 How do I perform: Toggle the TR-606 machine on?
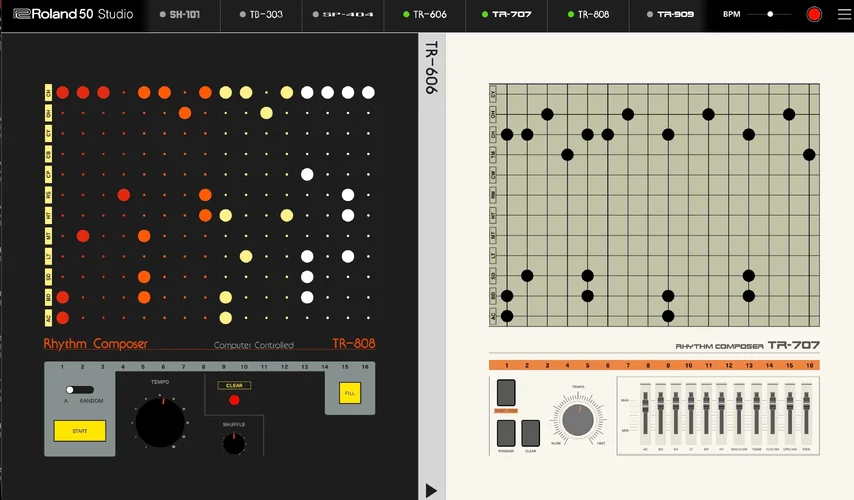(x=406, y=15)
